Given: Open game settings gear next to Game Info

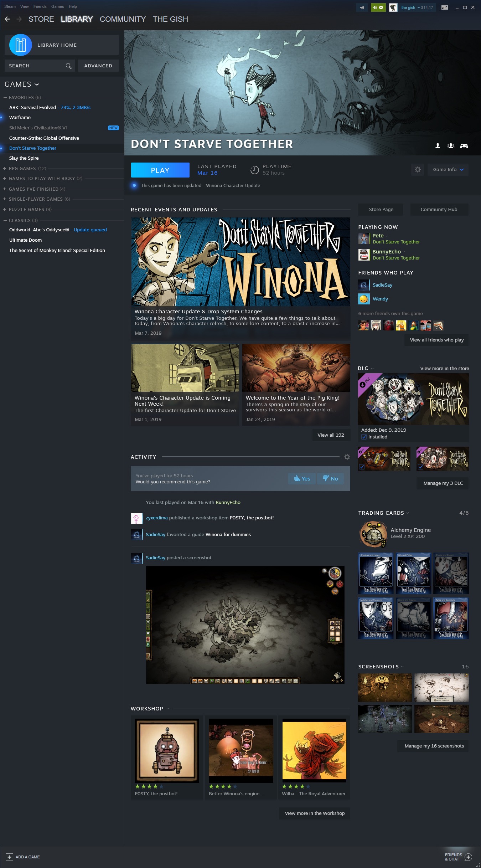Looking at the screenshot, I should click(418, 170).
